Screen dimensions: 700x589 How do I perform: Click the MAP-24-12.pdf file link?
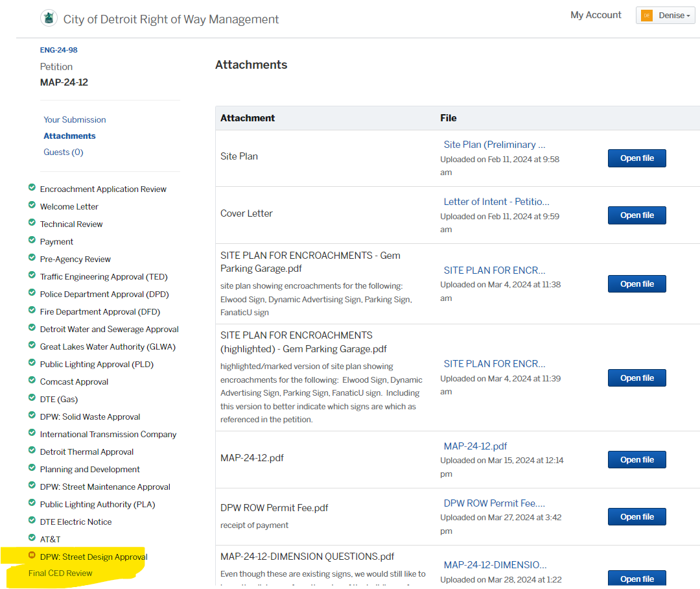point(475,446)
